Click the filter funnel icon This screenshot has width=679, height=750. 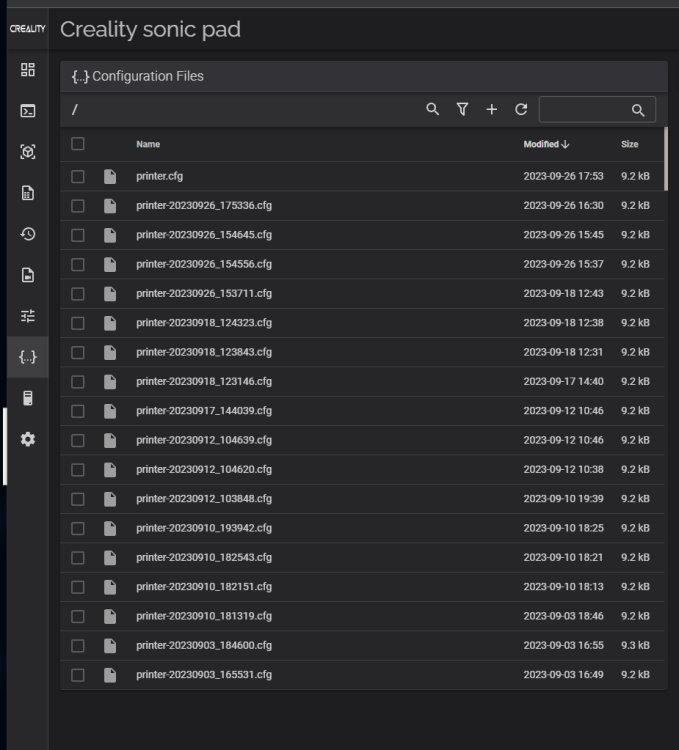point(462,110)
